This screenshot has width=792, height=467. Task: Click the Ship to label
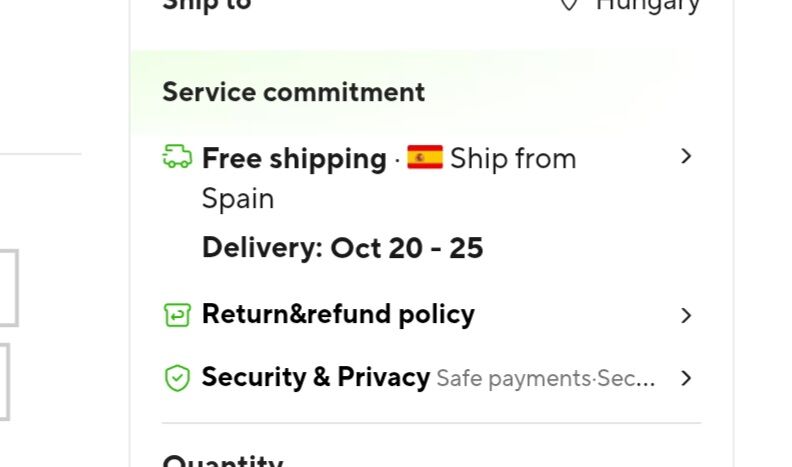click(x=207, y=5)
